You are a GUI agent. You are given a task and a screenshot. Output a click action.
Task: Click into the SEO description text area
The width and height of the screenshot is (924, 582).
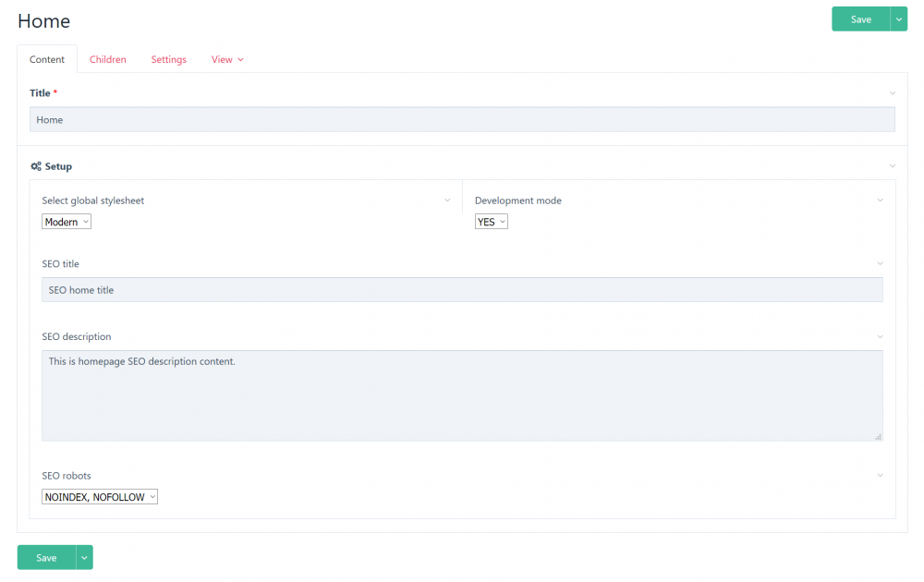[x=462, y=395]
